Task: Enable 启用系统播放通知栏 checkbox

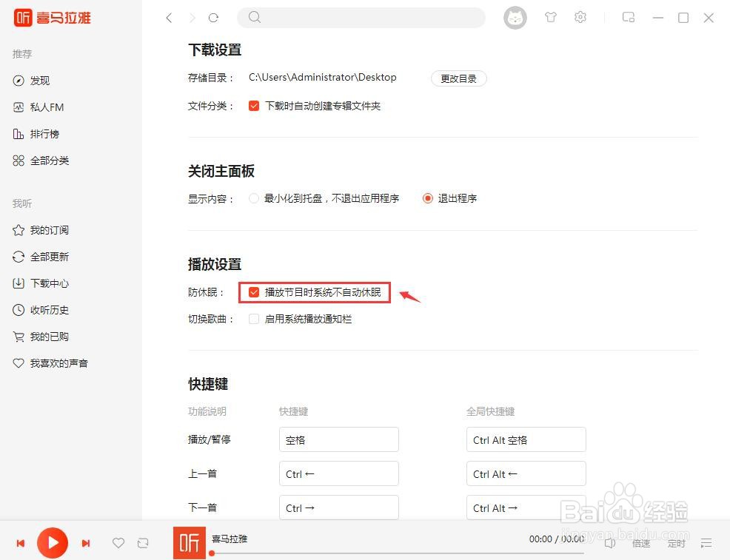Action: 254,319
